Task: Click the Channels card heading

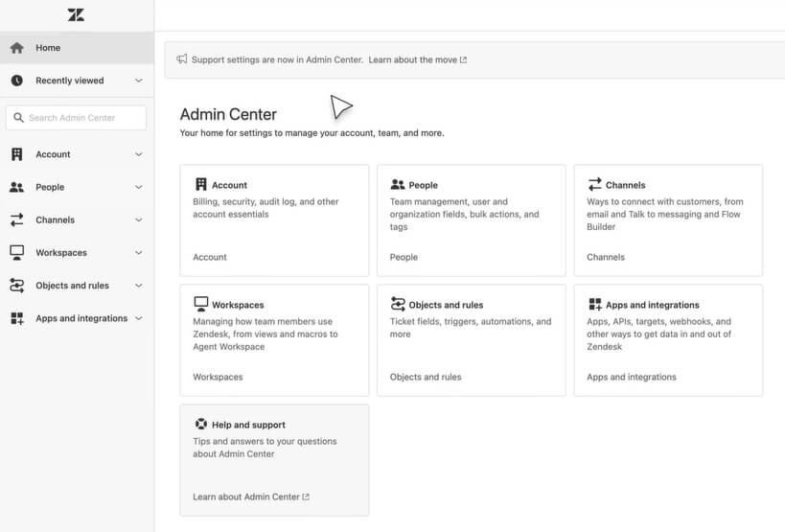Action: (x=625, y=185)
